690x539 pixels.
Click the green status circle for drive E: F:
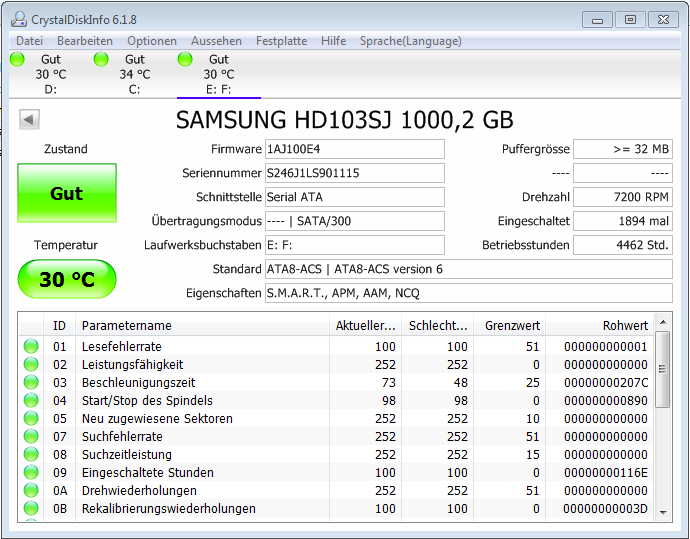click(x=185, y=59)
